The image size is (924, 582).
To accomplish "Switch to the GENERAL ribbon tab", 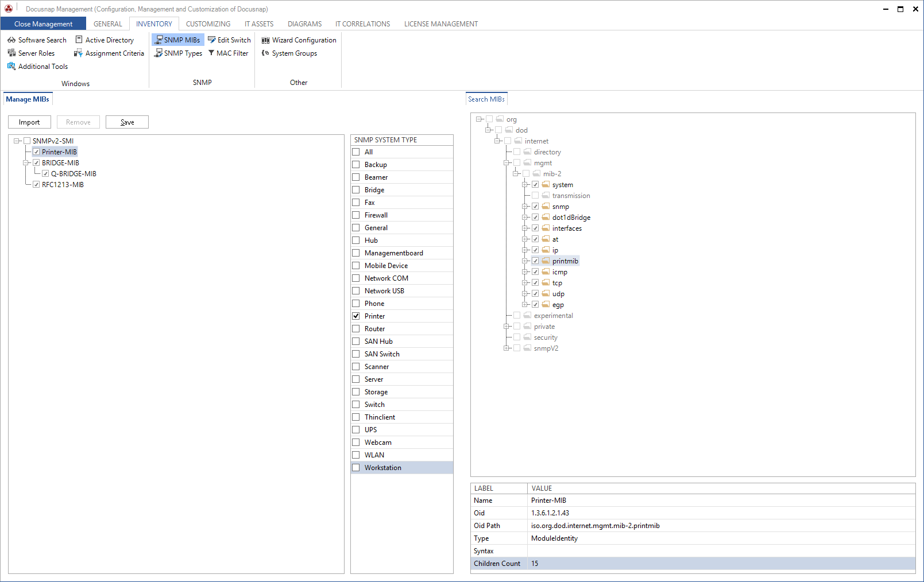I will [107, 24].
